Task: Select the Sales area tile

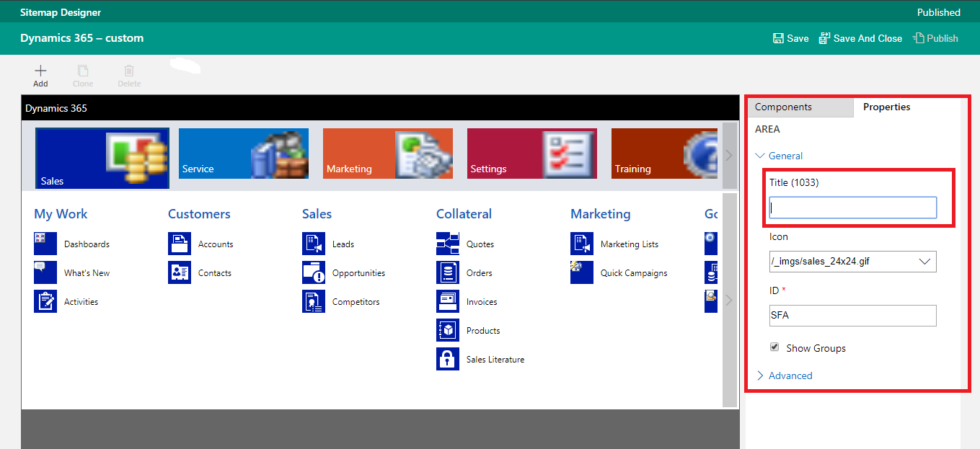Action: pos(102,159)
